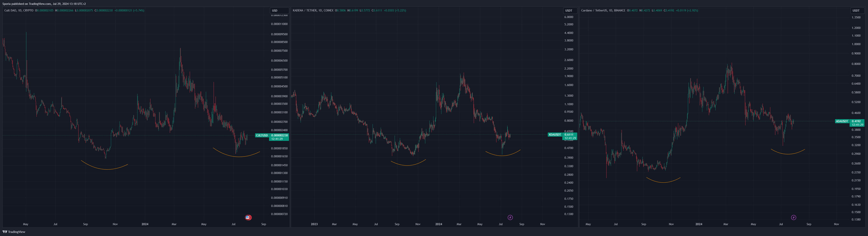
Task: Click the 'Sporia published on TradingView.com' header text
Action: click(x=27, y=4)
